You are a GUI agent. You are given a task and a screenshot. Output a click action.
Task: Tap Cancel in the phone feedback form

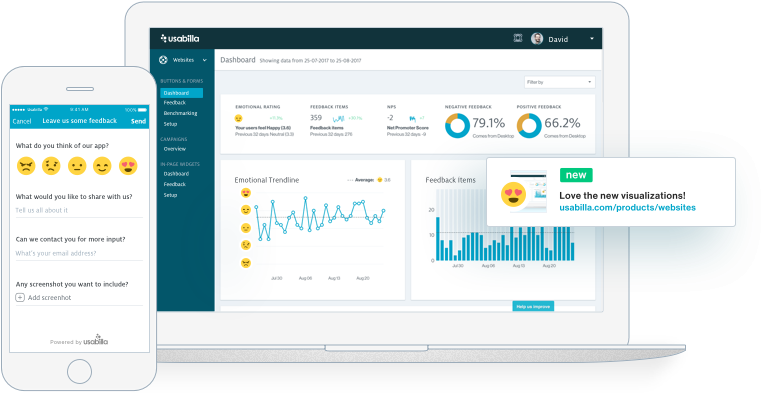(22, 121)
